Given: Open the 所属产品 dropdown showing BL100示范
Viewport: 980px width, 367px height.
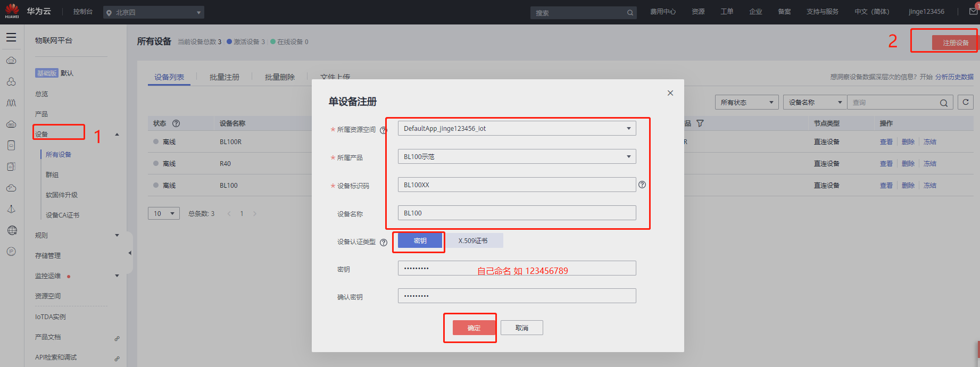Looking at the screenshot, I should pos(517,156).
